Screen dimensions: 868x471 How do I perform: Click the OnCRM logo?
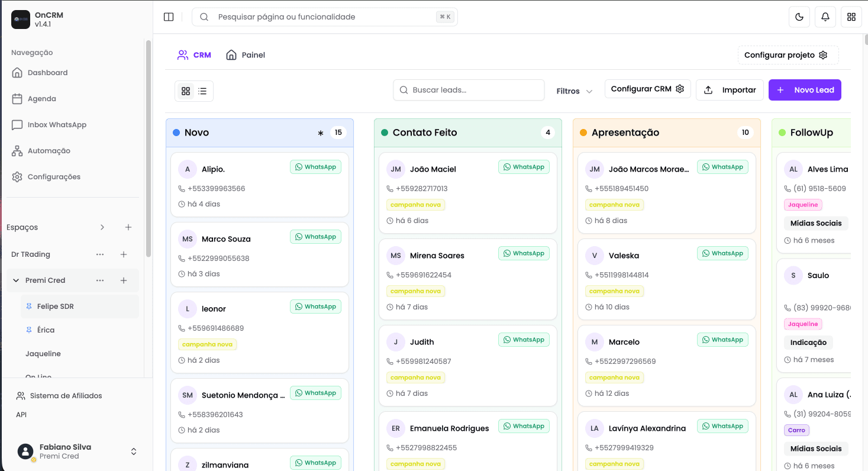pyautogui.click(x=21, y=20)
